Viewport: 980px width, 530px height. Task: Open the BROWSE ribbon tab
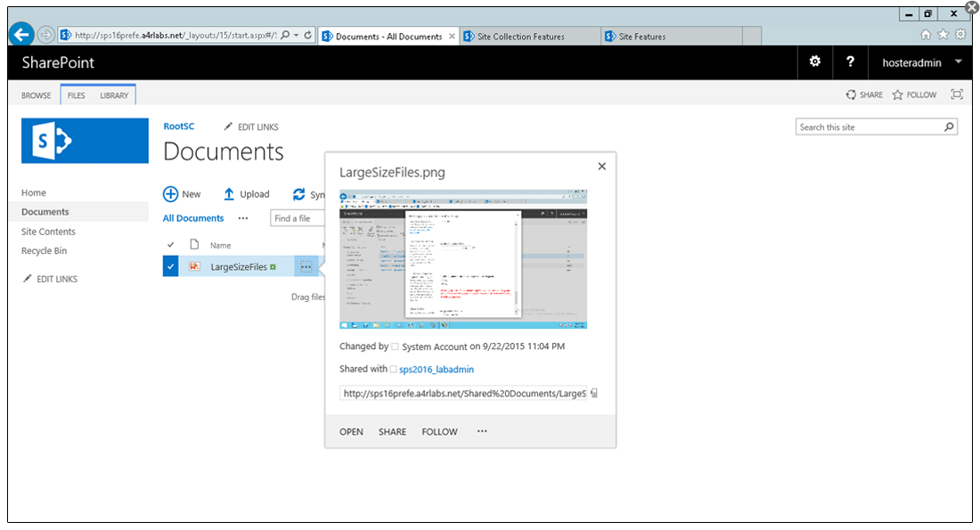37,95
